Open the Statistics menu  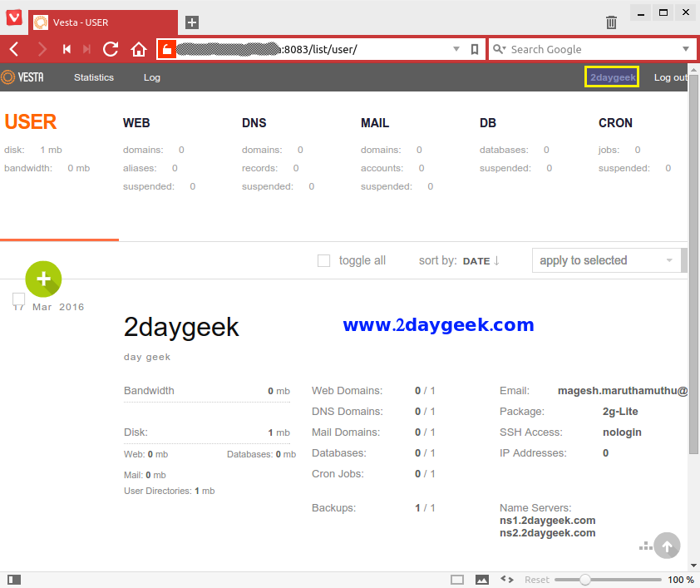94,77
